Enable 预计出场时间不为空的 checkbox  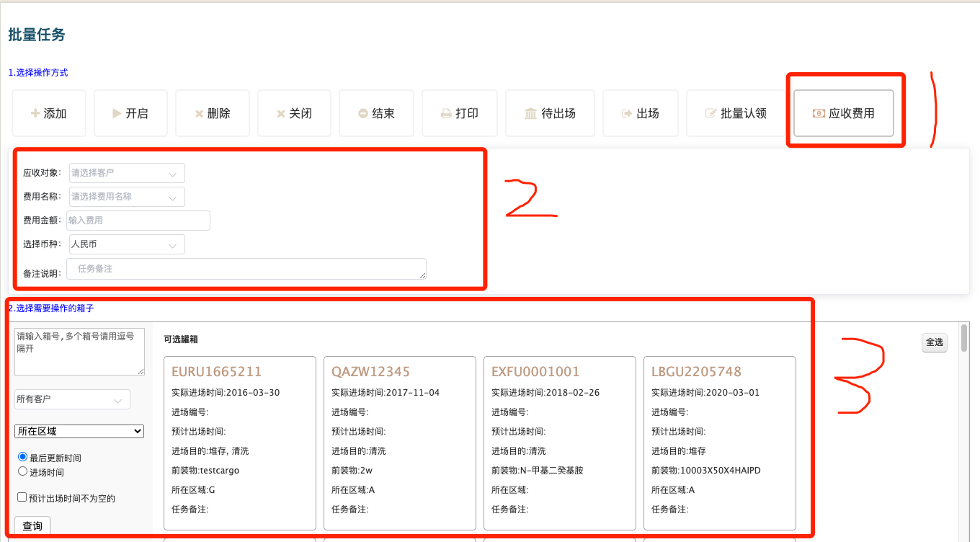[x=22, y=497]
